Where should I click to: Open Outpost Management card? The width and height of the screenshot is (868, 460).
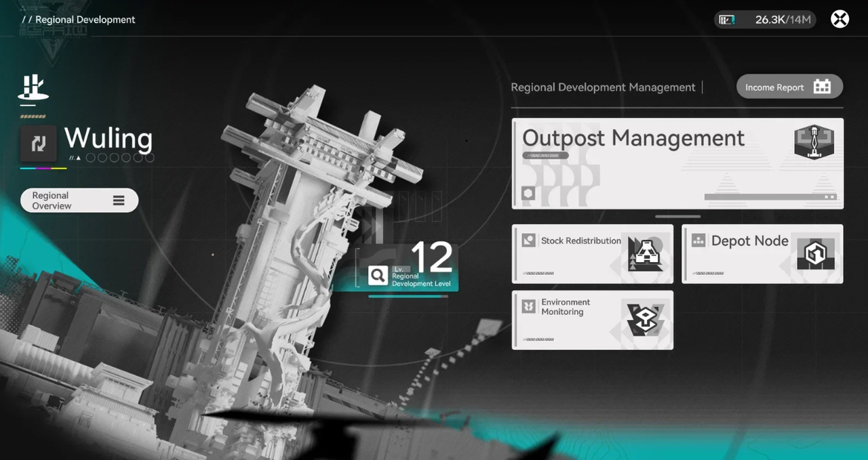(x=677, y=163)
